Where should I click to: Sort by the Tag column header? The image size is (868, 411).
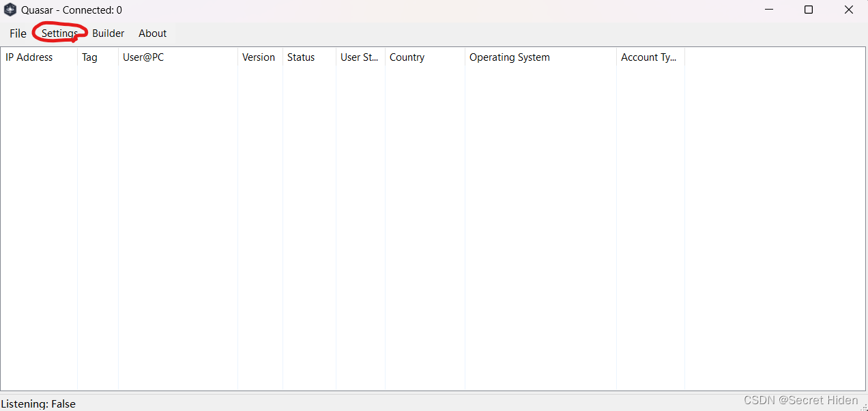pyautogui.click(x=98, y=57)
